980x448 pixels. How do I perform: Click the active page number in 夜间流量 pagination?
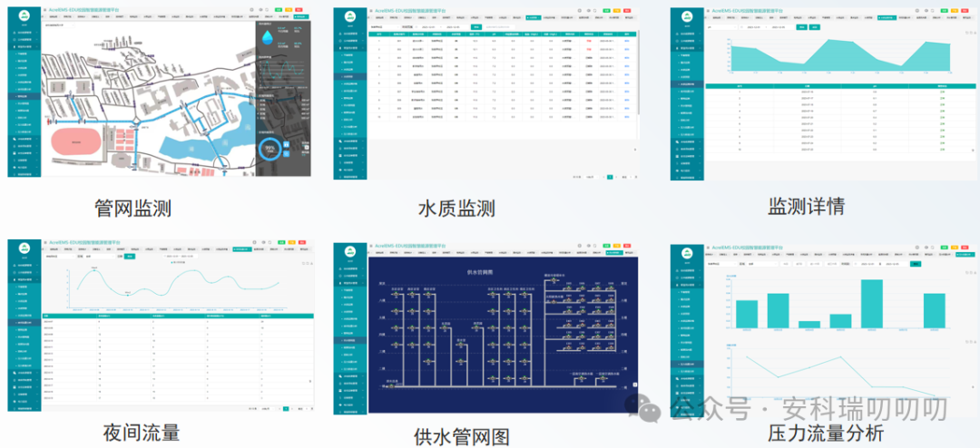coord(286,409)
